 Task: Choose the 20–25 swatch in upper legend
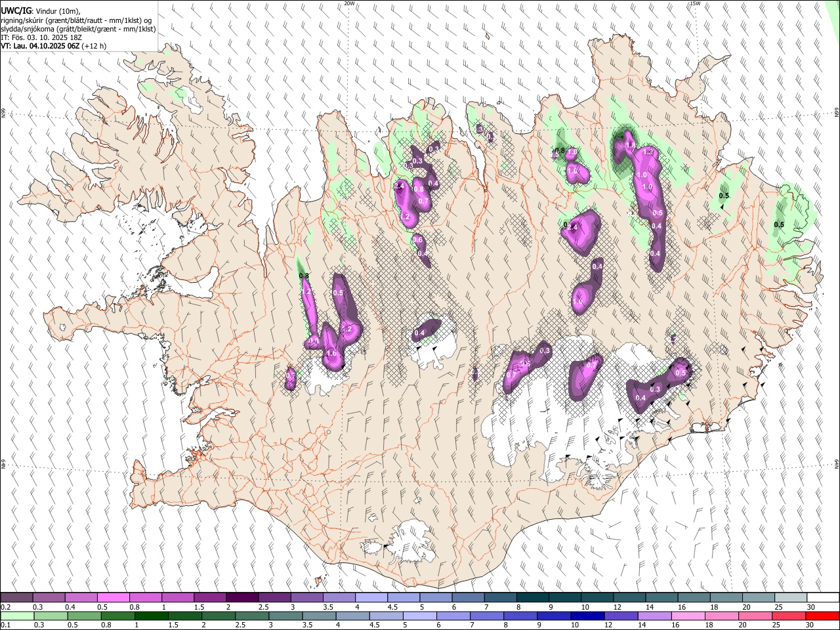pos(757,597)
